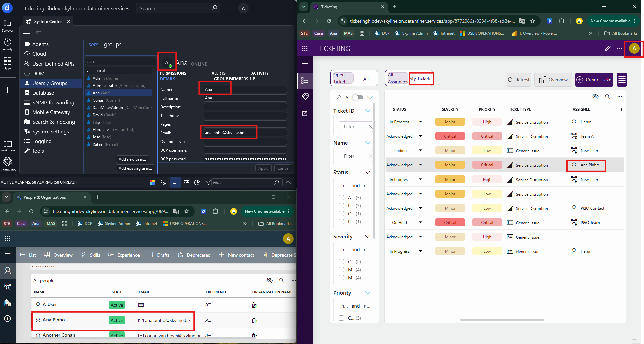This screenshot has height=344, width=644.
Task: Click the plus icon in DataMiner sidebar
Action: point(7,90)
